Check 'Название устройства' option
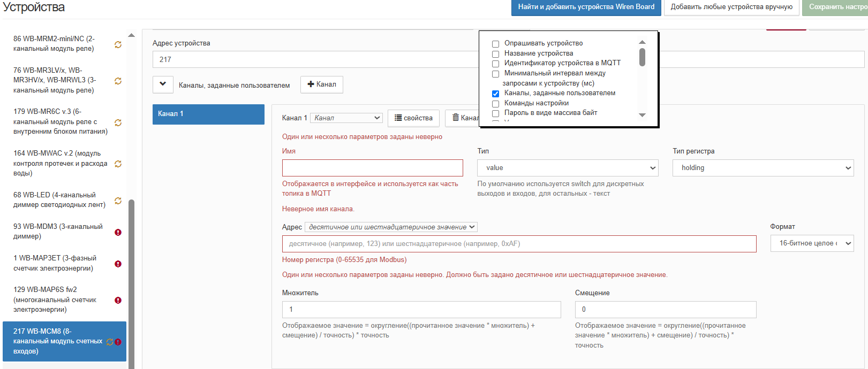The image size is (868, 369). (495, 54)
